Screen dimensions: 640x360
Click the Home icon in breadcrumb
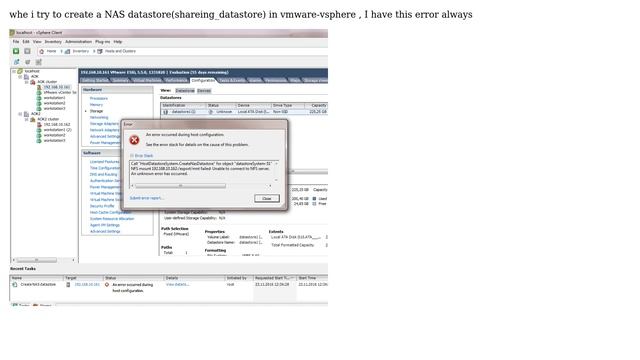tap(42, 51)
